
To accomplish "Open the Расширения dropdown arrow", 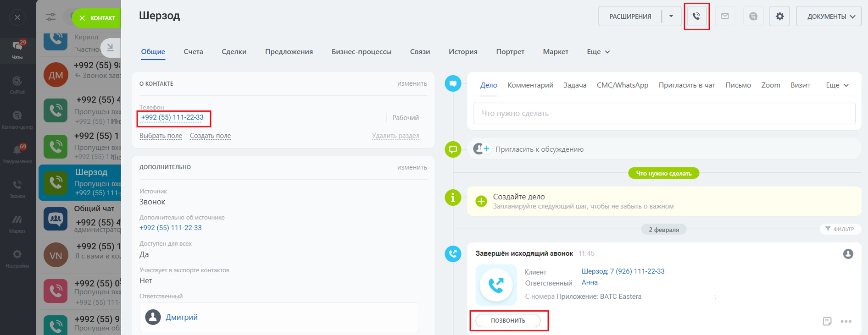I will pyautogui.click(x=671, y=16).
